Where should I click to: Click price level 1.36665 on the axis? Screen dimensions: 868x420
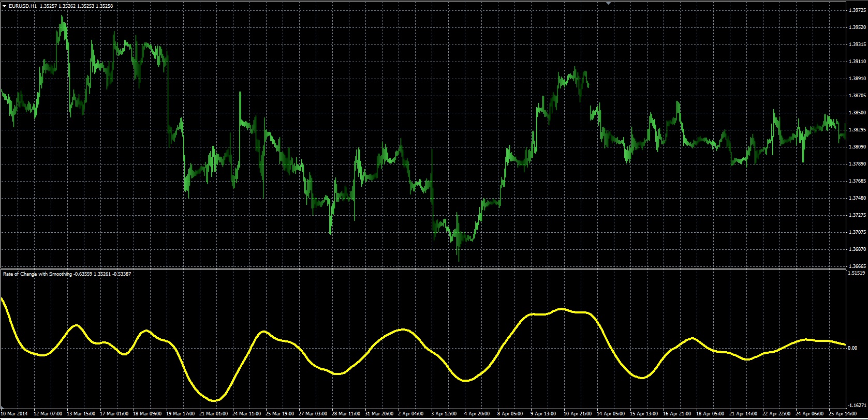coord(857,266)
